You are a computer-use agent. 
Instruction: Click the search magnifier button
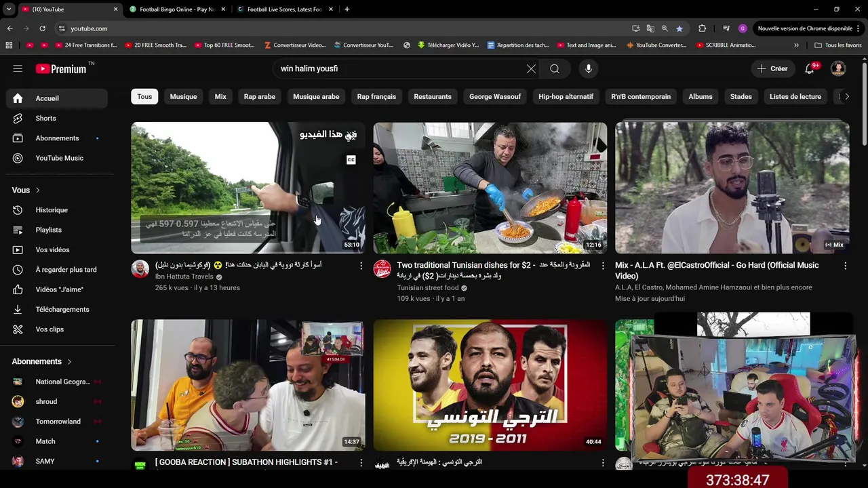point(555,68)
